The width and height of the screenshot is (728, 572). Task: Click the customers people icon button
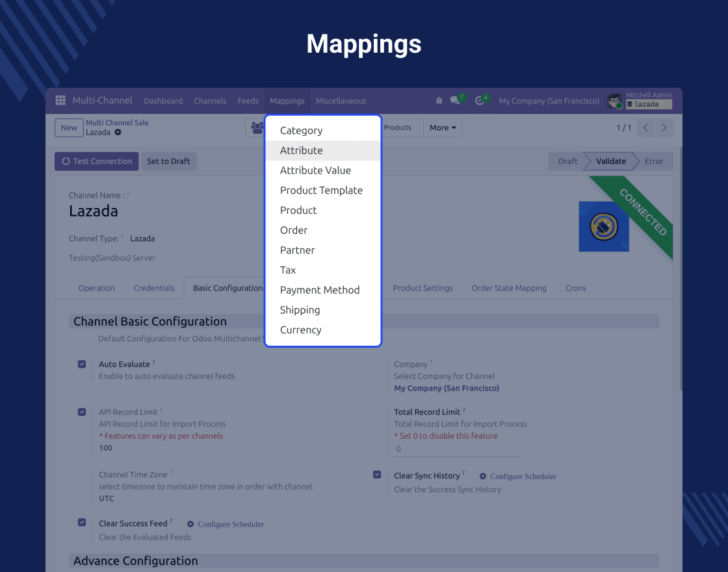[x=257, y=127]
